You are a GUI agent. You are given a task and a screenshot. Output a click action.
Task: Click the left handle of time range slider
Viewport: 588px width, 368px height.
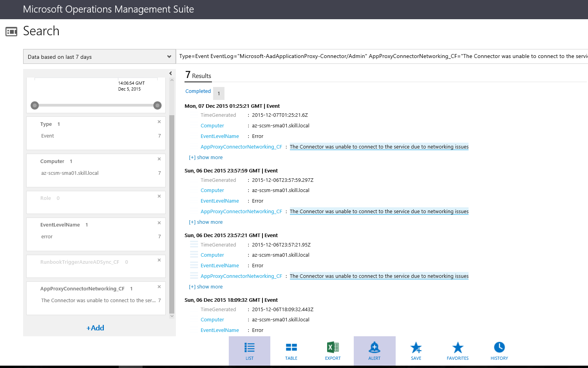click(35, 105)
